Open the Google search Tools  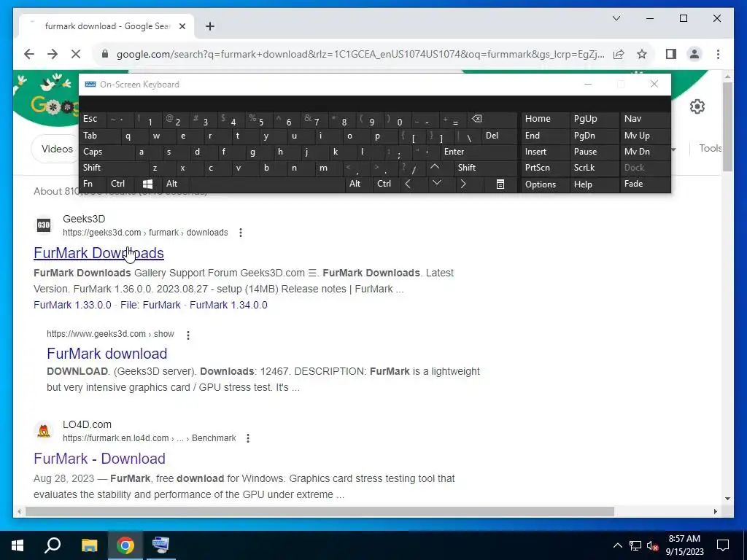(x=710, y=148)
